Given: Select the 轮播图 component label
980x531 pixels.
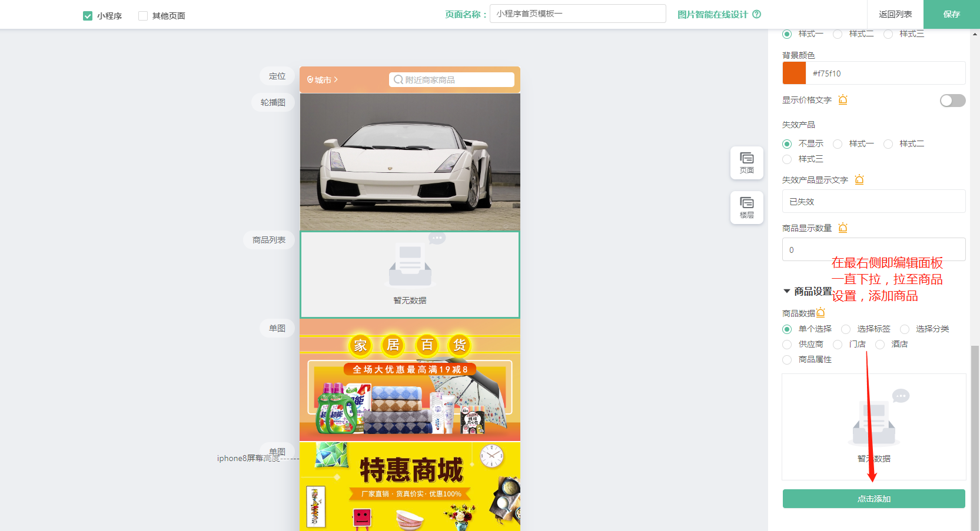Looking at the screenshot, I should (x=273, y=102).
